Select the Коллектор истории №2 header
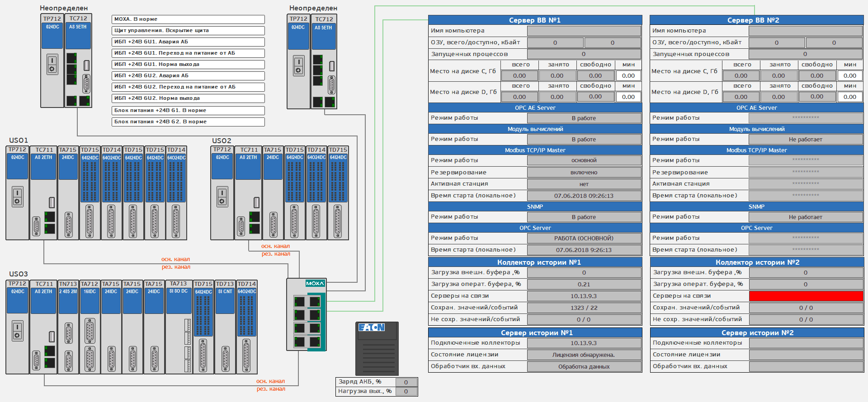868x402 pixels. 757,262
